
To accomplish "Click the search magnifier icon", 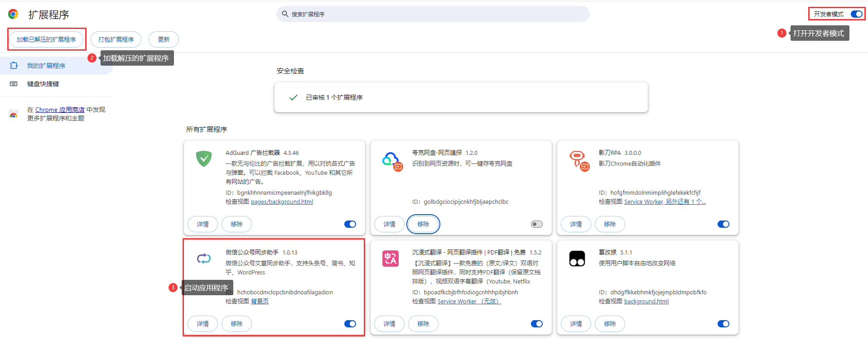I will click(285, 14).
